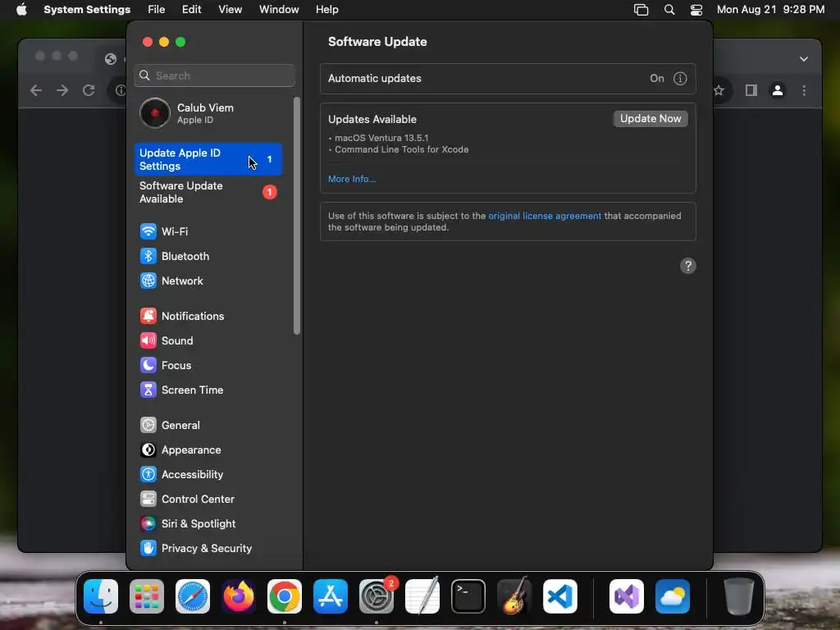
Task: Open Control Center in menu bar
Action: (x=696, y=10)
